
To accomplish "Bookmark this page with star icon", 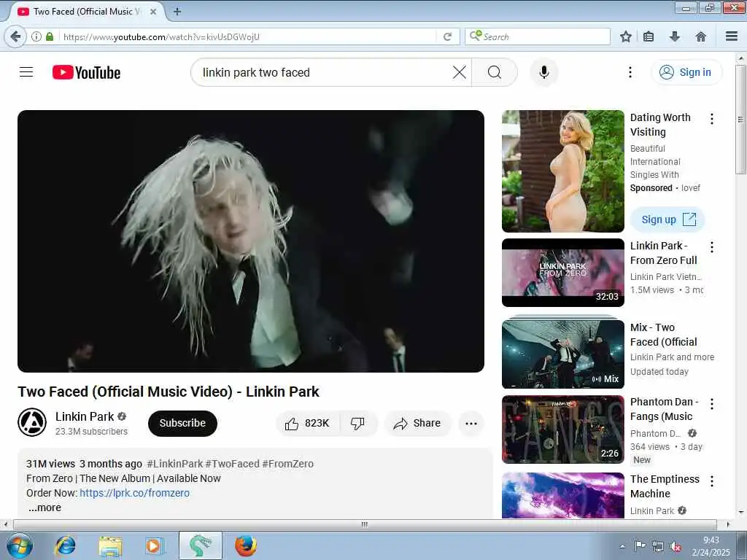I will click(x=626, y=36).
